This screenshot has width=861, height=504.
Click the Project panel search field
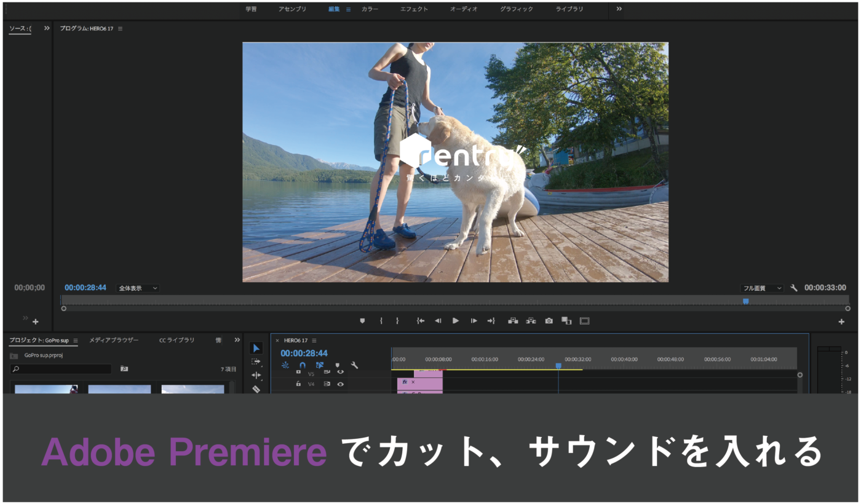pyautogui.click(x=61, y=369)
